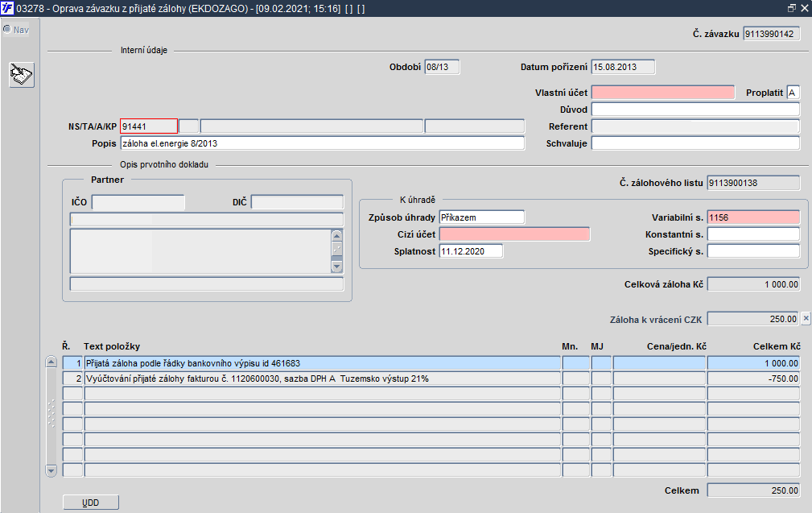Screen dimensions: 812x513
Task: Click the Proplatit field containing A
Action: pyautogui.click(x=793, y=93)
